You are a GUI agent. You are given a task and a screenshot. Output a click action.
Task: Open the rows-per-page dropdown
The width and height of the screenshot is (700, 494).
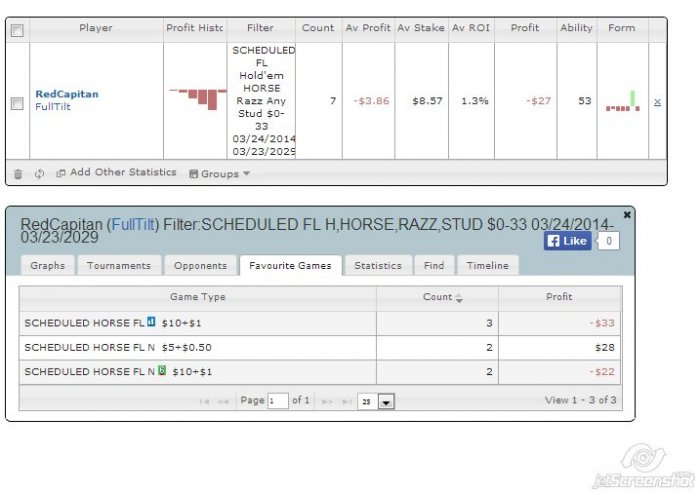(x=376, y=401)
